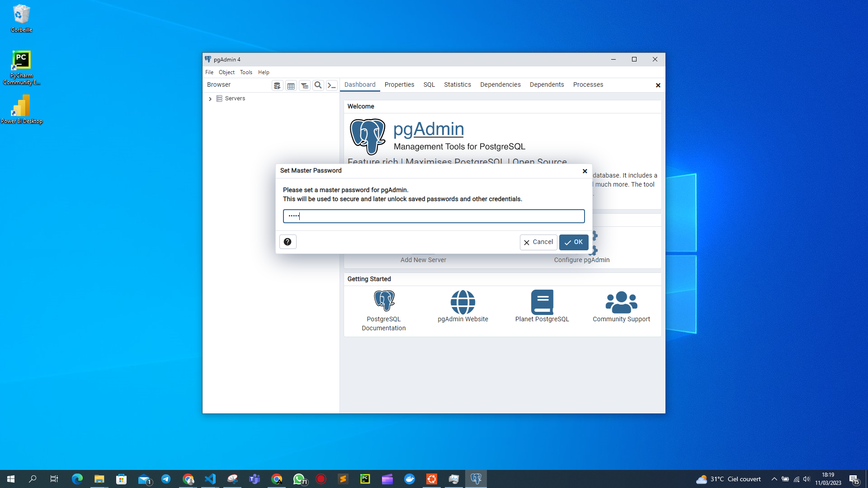Viewport: 868px width, 488px height.
Task: Switch to the Dependents tab
Action: coord(547,84)
